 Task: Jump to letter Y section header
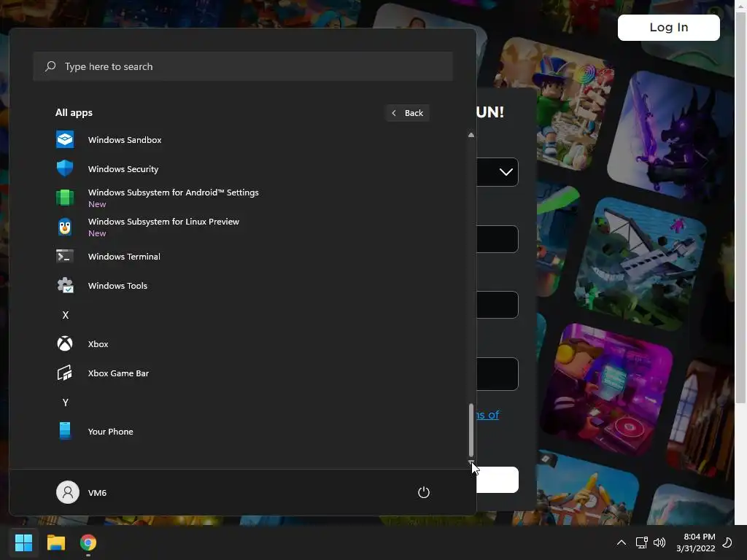pos(65,402)
